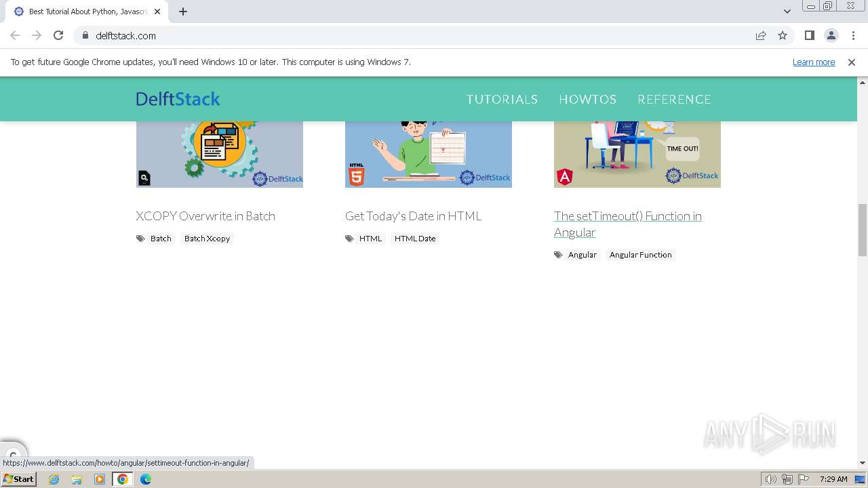
Task: Click the tags icon beside HTML
Action: click(x=349, y=239)
